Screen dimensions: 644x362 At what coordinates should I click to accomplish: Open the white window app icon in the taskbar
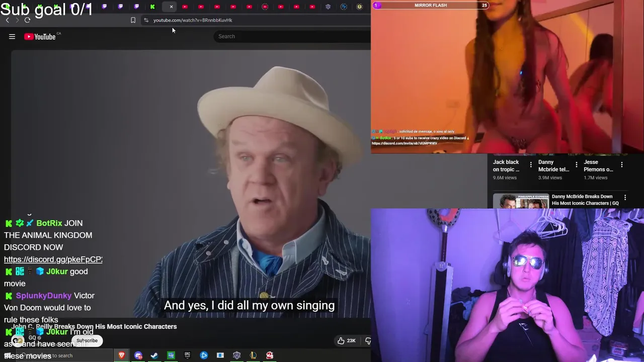tap(220, 355)
